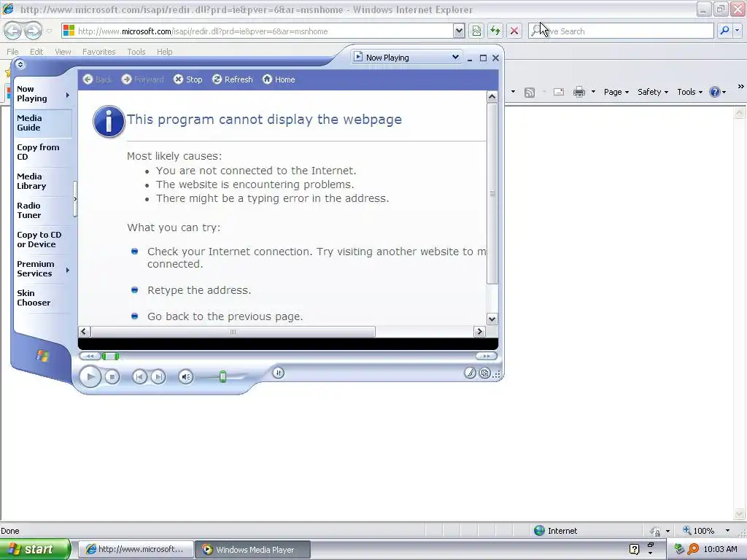Click the Media Guide down scroll arrow

pyautogui.click(x=492, y=319)
